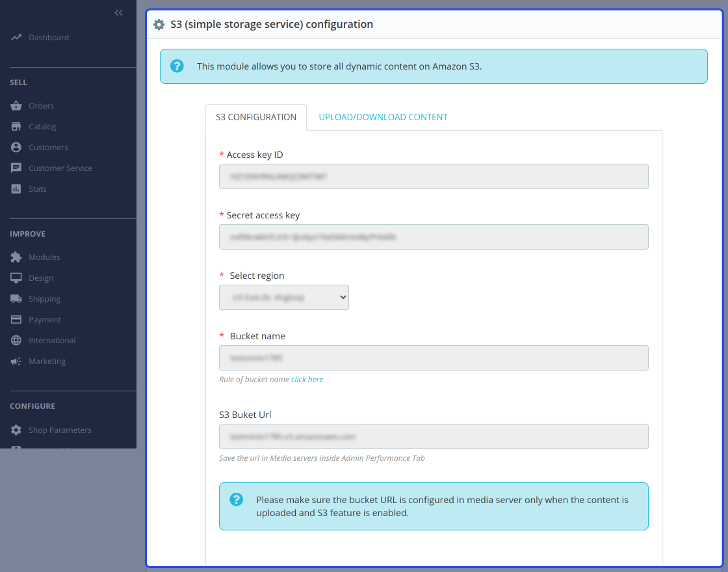The height and width of the screenshot is (572, 728).
Task: Click the Shipping truck icon
Action: point(16,299)
